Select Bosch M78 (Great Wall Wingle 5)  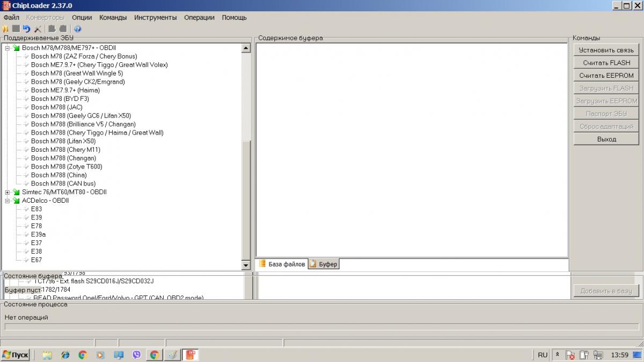point(77,73)
